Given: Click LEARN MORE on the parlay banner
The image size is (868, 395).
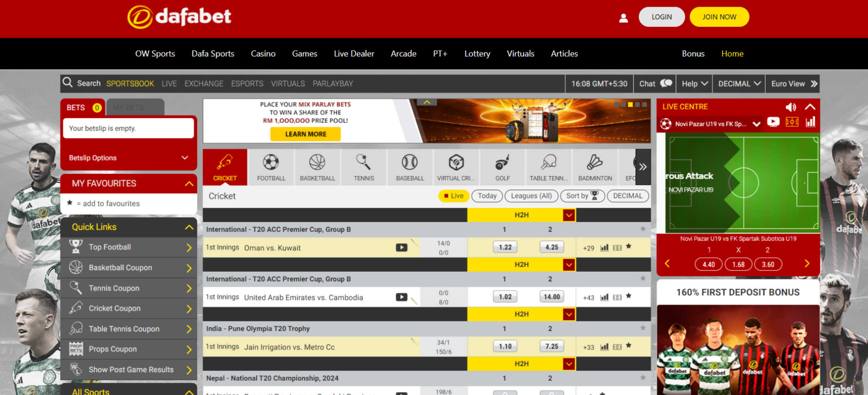Looking at the screenshot, I should coord(305,134).
